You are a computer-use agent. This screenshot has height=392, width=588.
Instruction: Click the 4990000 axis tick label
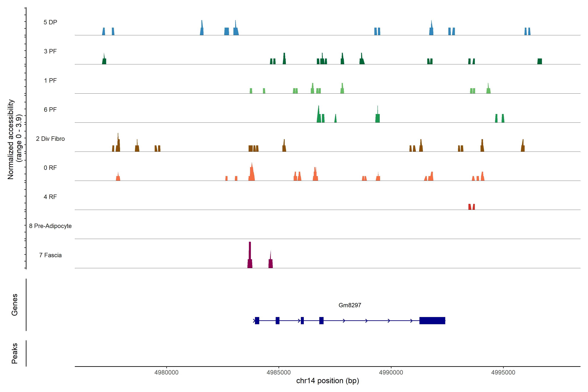click(x=391, y=372)
